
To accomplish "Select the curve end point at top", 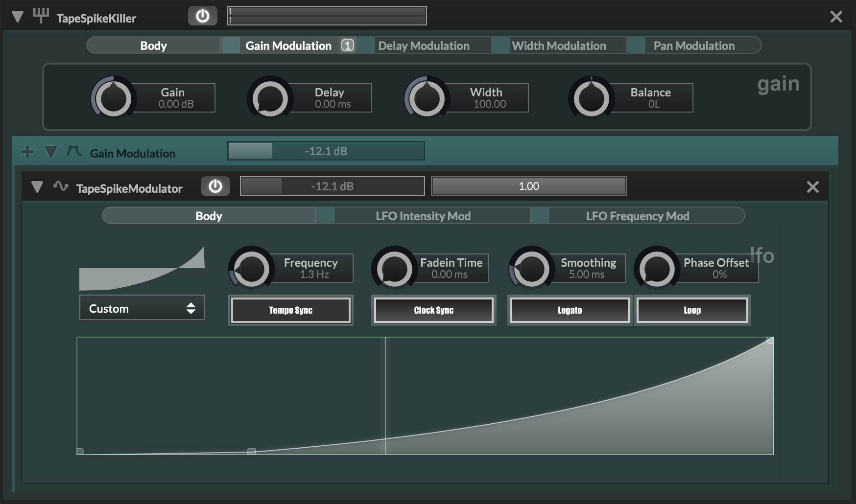I will 770,340.
